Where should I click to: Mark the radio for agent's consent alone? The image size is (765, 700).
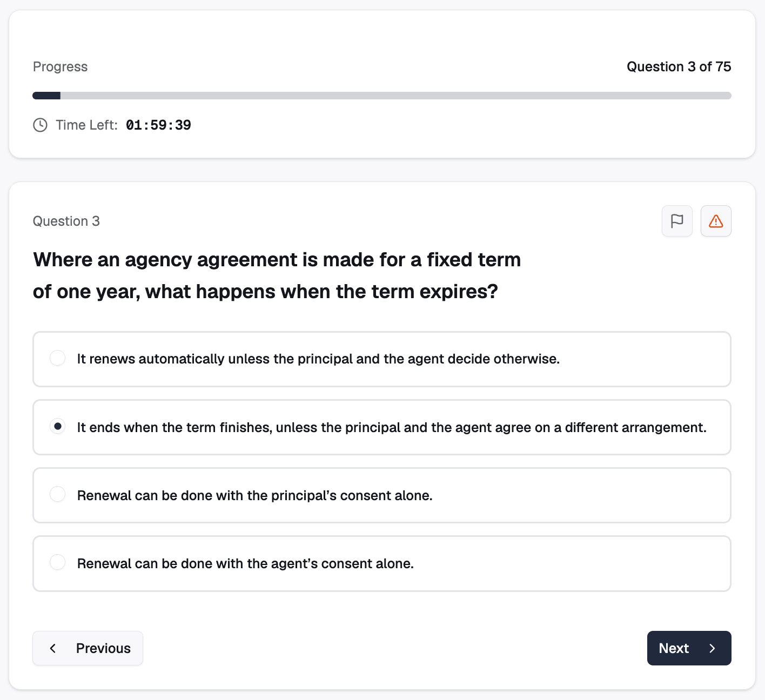[58, 563]
